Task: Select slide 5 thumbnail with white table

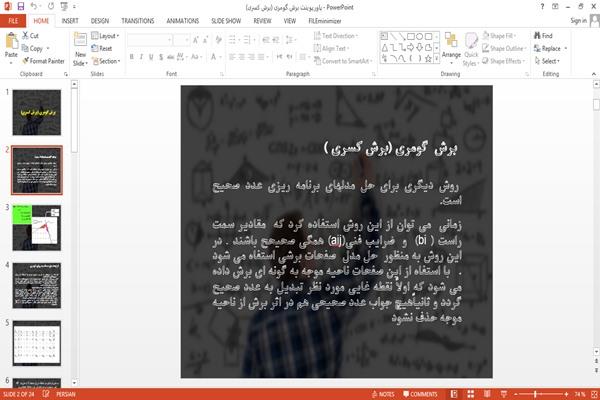Action: click(x=37, y=343)
